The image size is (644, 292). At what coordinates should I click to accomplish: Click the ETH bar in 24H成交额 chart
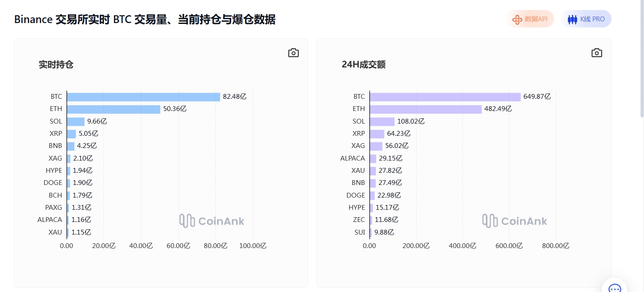426,109
